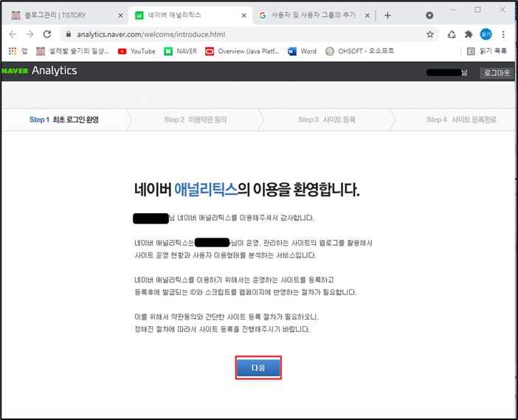Open the NAVER Analytics logo link
The image size is (518, 420).
point(39,70)
